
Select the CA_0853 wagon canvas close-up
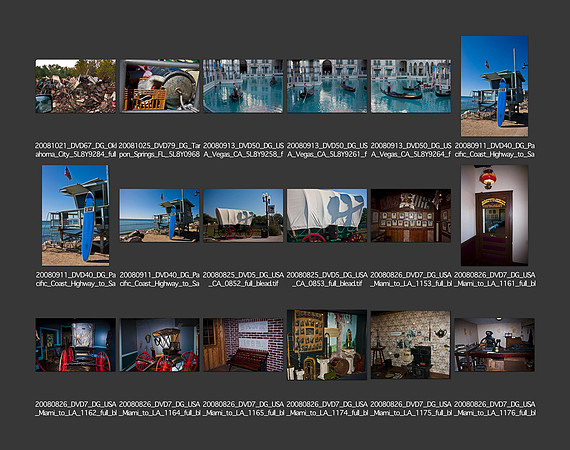(x=327, y=216)
